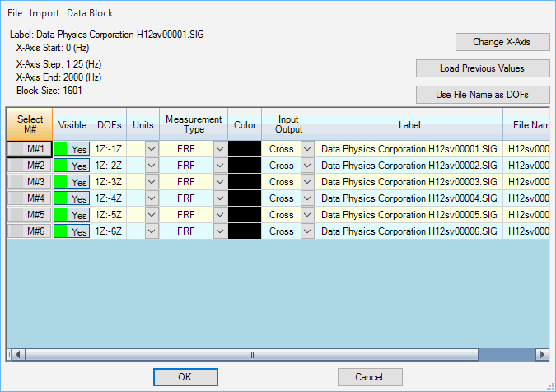The image size is (556, 392).
Task: Click label cell H12sv00004.SIG
Action: [409, 198]
